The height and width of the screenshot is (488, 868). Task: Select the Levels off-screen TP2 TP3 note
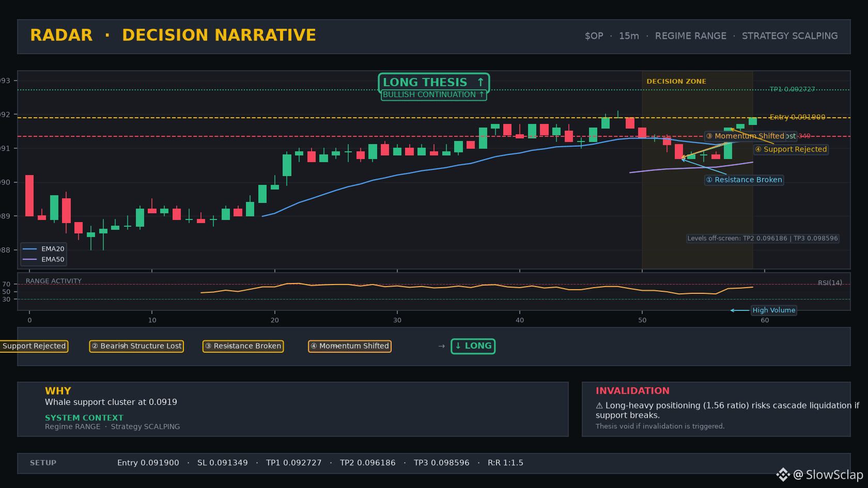click(x=763, y=239)
